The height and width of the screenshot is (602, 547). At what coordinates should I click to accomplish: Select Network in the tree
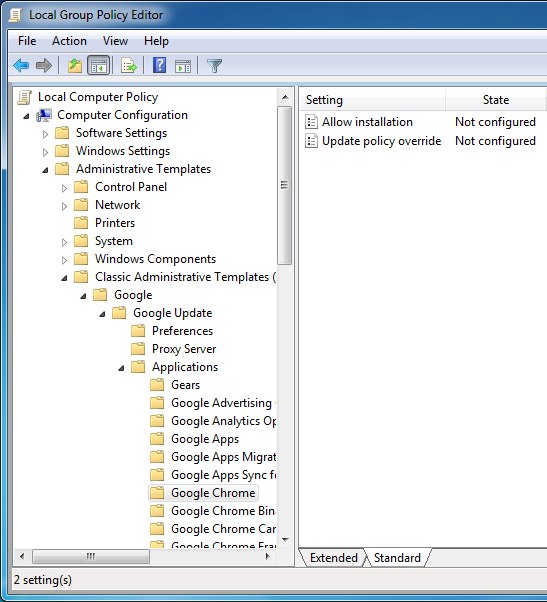pos(117,205)
